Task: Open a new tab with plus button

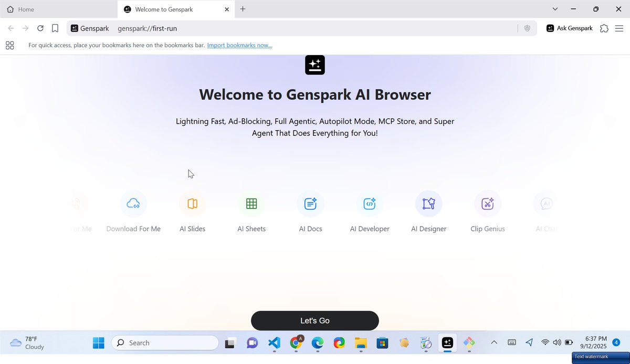Action: [243, 9]
